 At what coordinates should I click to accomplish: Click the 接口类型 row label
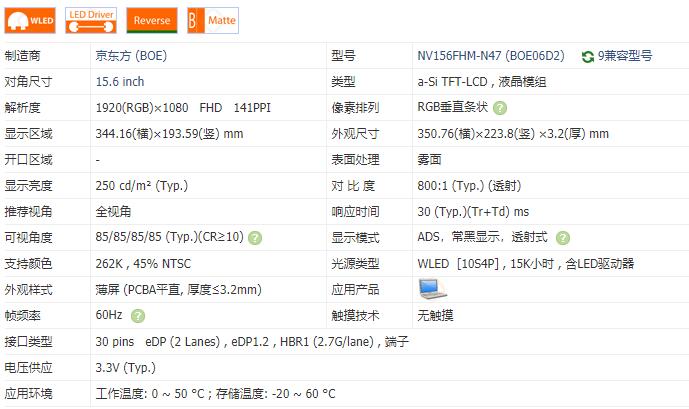[29, 341]
